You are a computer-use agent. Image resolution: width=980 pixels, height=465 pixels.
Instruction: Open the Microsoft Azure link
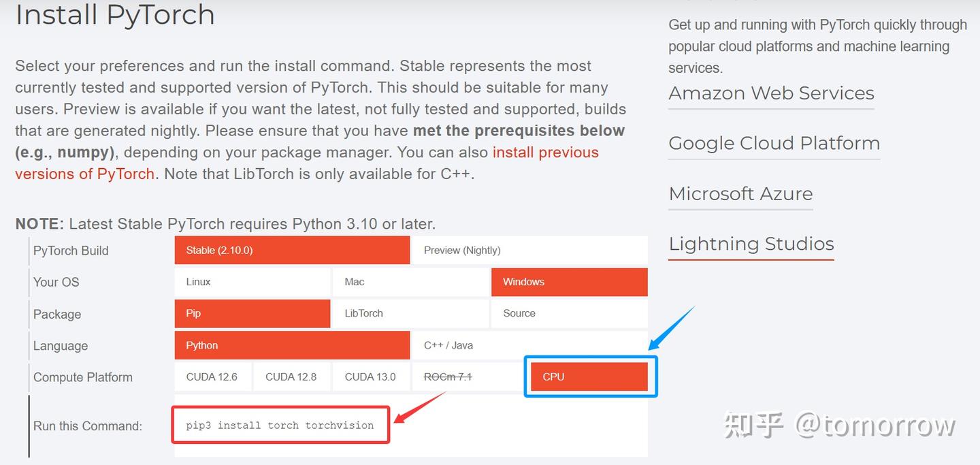click(x=740, y=194)
